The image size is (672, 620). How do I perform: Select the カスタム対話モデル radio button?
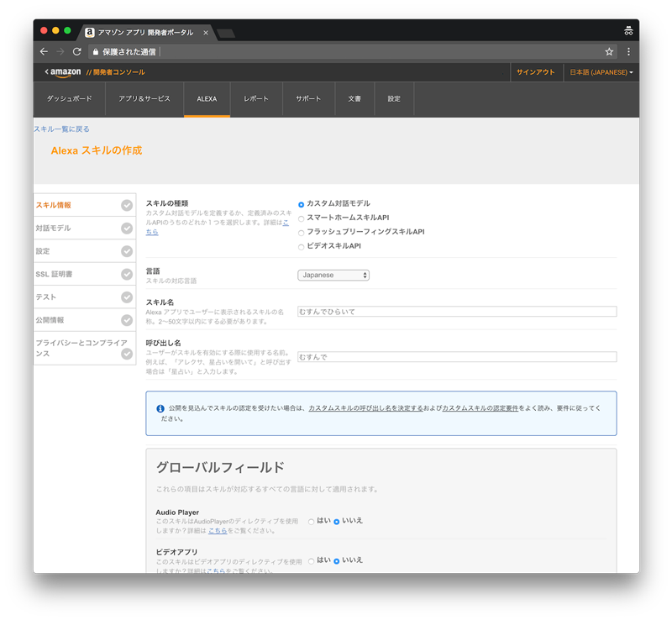pos(301,202)
